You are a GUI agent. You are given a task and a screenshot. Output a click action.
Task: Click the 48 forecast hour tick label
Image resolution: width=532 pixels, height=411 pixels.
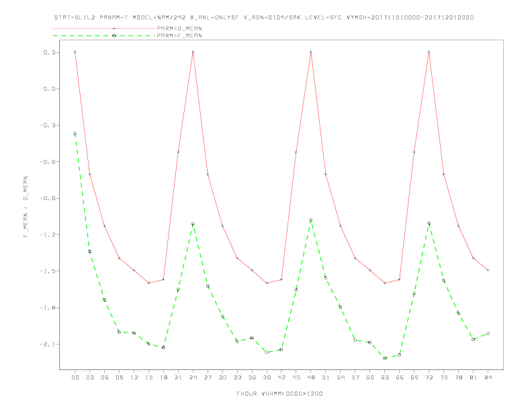click(x=311, y=377)
